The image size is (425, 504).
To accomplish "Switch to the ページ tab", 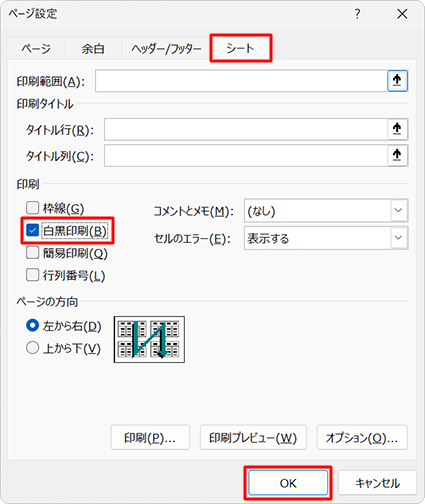I will pyautogui.click(x=36, y=49).
